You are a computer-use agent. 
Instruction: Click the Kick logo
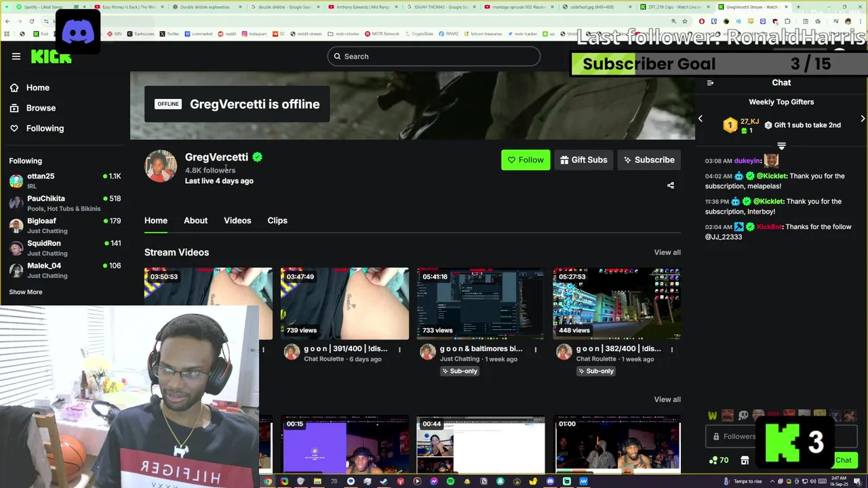coord(51,56)
